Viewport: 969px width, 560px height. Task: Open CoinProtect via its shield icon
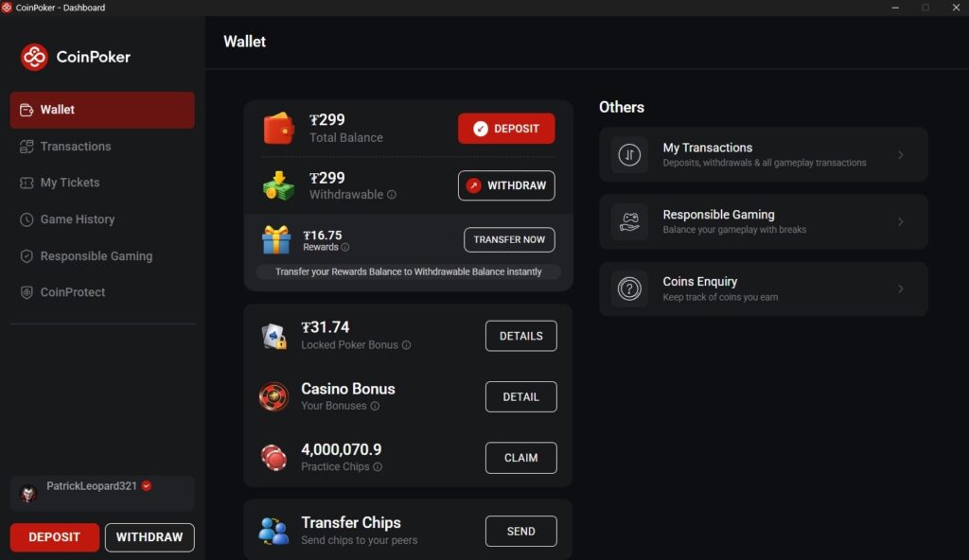click(26, 292)
